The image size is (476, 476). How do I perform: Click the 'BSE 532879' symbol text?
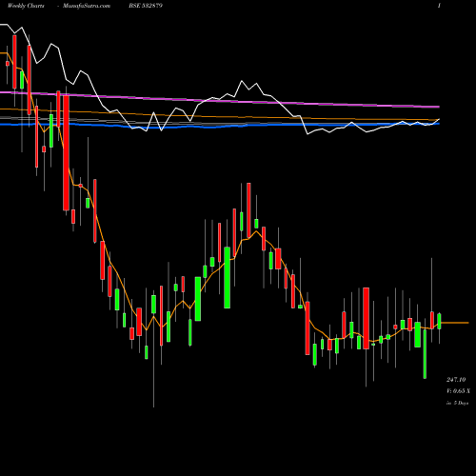(146, 6)
